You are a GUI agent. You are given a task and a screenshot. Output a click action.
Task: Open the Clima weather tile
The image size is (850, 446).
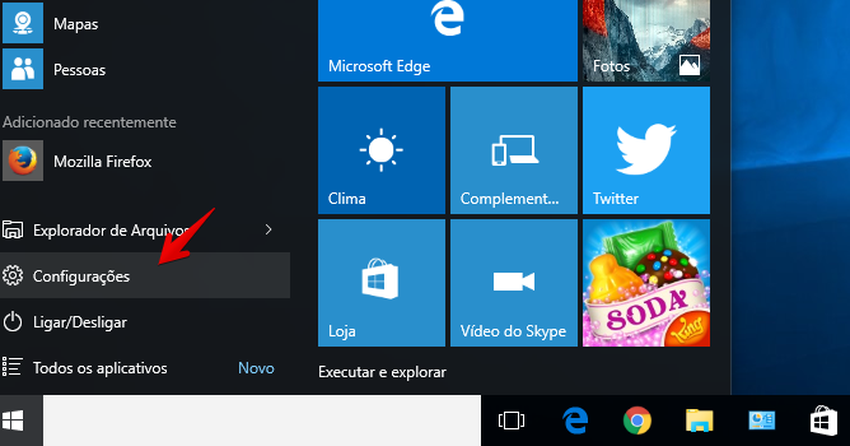click(382, 150)
